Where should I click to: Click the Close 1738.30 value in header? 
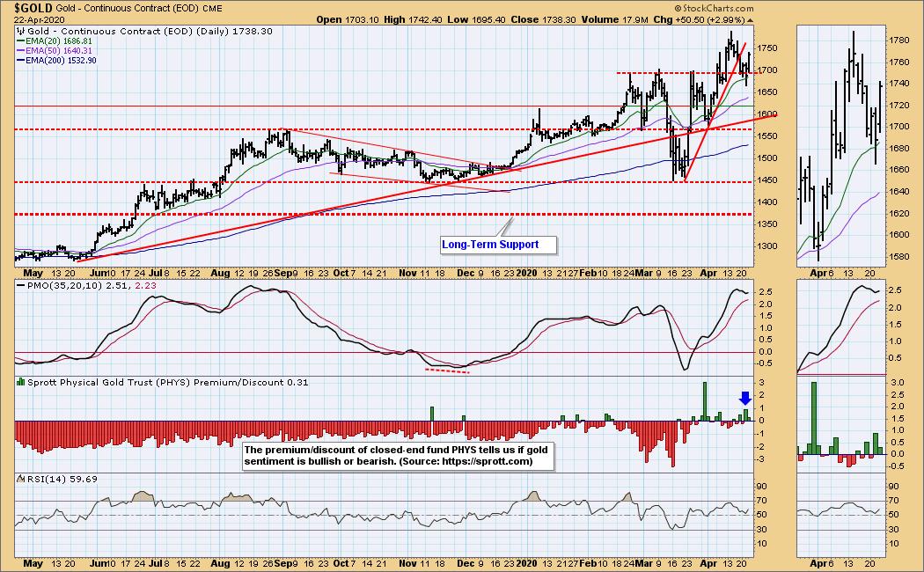pyautogui.click(x=543, y=19)
